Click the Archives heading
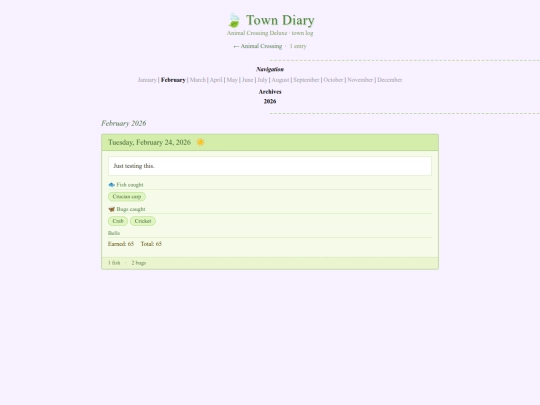The image size is (540, 405). point(270,92)
